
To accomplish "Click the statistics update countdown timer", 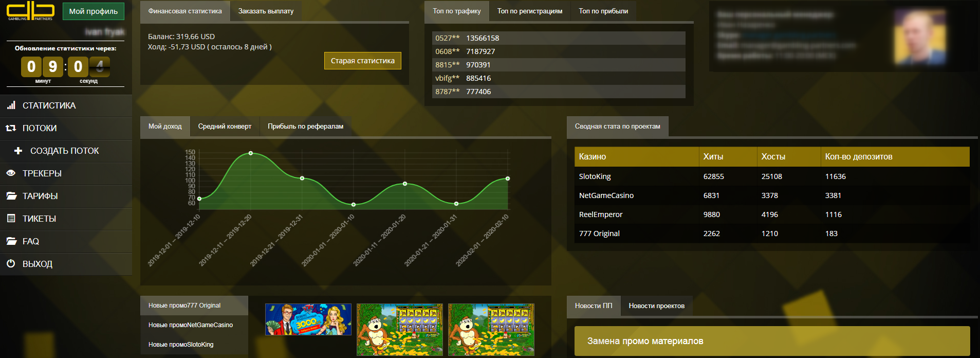I will click(x=65, y=67).
